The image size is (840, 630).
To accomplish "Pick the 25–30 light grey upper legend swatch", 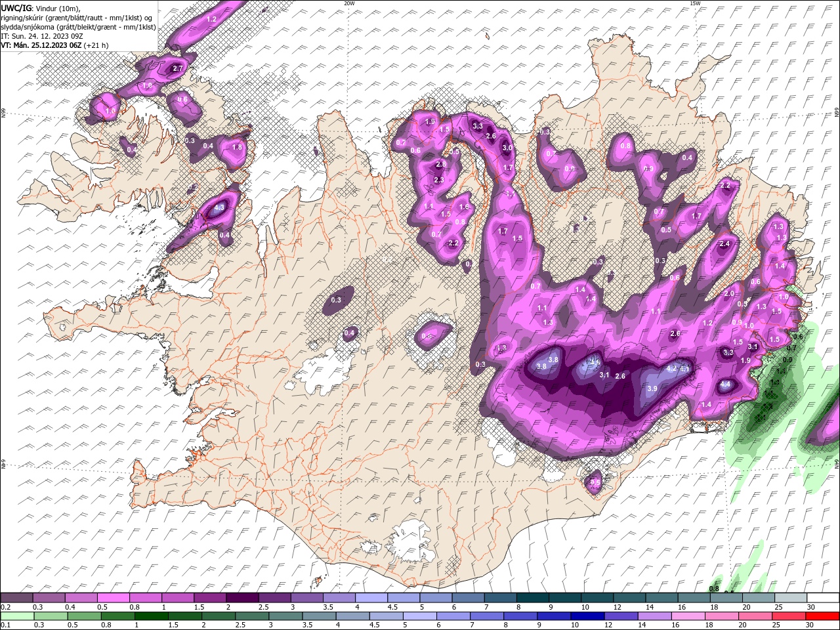I will pos(791,597).
